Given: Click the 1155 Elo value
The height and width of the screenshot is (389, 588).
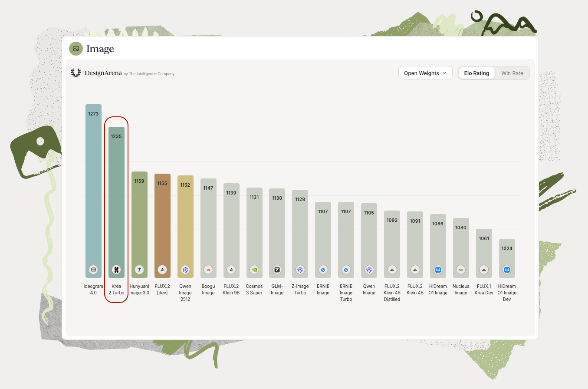Looking at the screenshot, I should click(x=162, y=183).
